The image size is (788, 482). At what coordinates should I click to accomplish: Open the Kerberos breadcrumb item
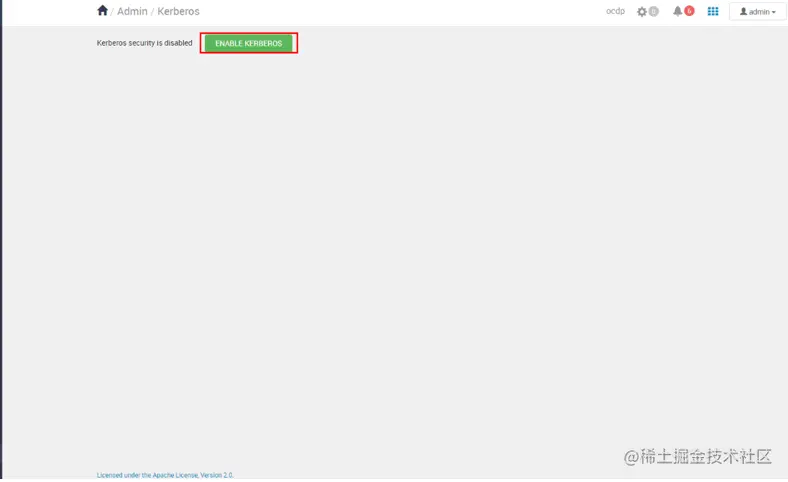coord(178,11)
